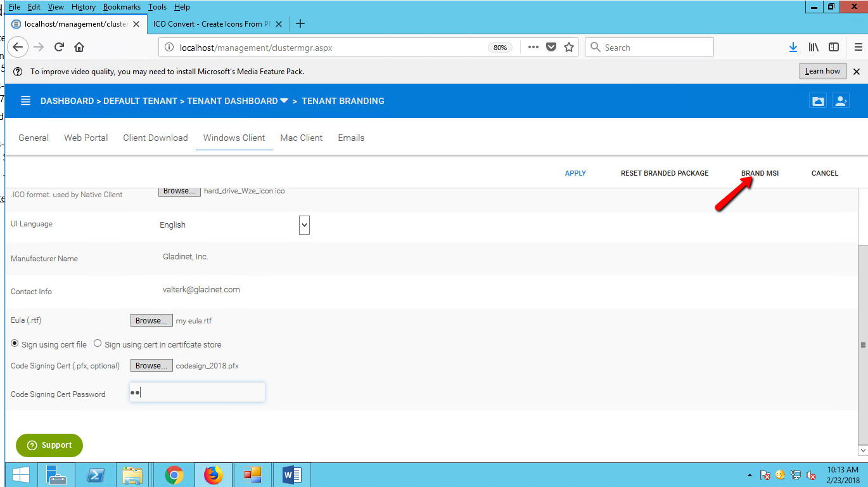Focus the Code Signing Cert Password field
This screenshot has height=487, width=868.
point(197,393)
